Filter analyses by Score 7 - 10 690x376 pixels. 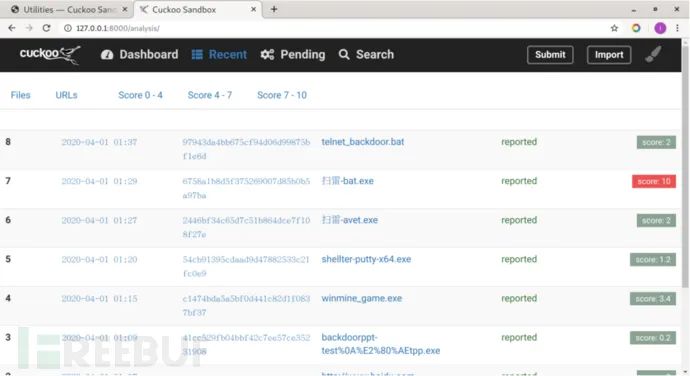click(x=282, y=95)
